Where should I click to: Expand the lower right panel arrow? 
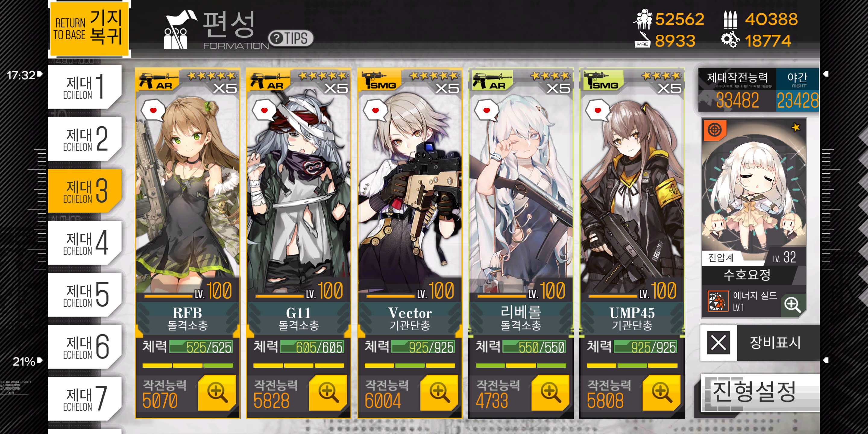click(x=826, y=360)
